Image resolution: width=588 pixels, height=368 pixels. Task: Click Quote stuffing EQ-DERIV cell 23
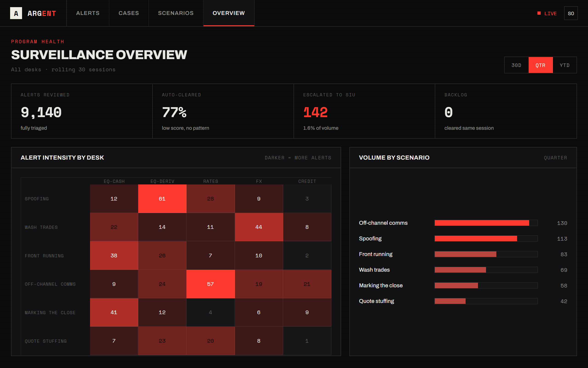tap(162, 341)
